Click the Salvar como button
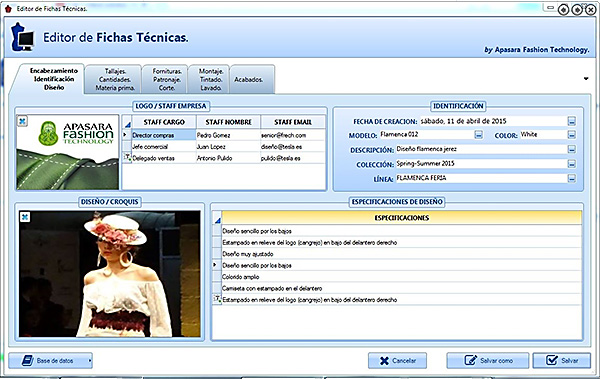Image resolution: width=600 pixels, height=379 pixels. (x=488, y=361)
